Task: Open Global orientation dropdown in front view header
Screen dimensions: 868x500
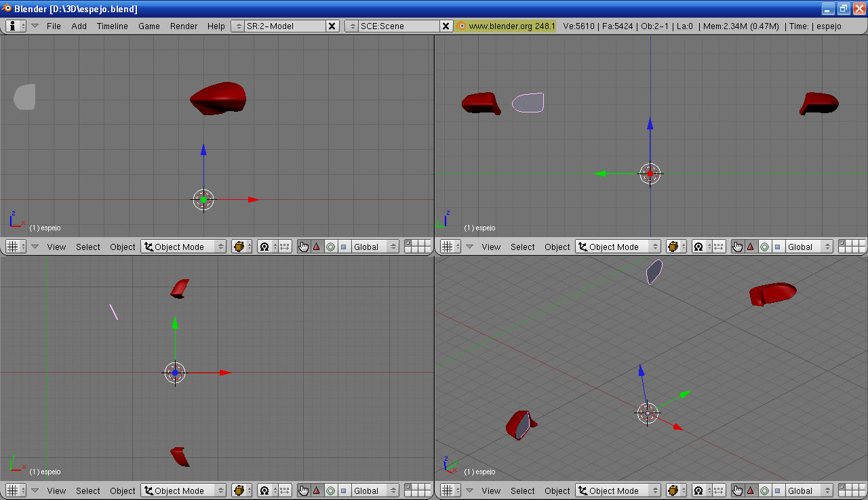Action: 375,247
